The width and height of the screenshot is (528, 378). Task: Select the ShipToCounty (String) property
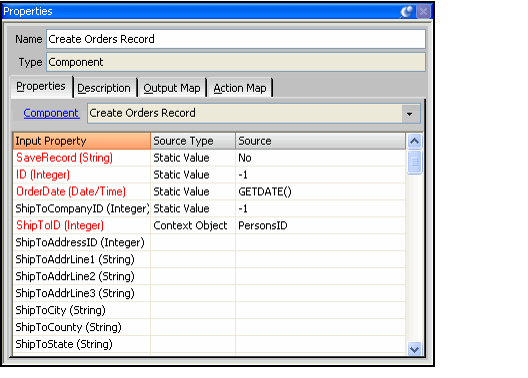82,327
